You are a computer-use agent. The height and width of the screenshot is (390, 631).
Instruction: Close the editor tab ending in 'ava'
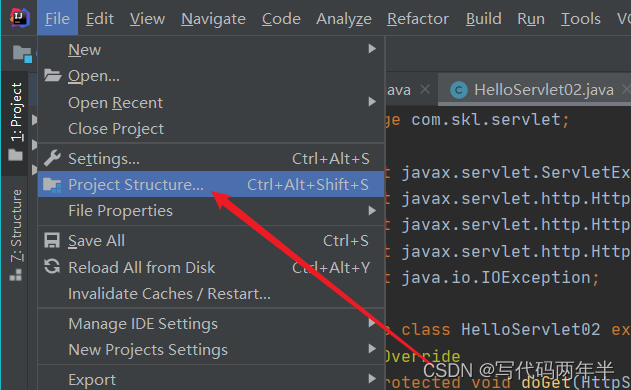[x=425, y=89]
